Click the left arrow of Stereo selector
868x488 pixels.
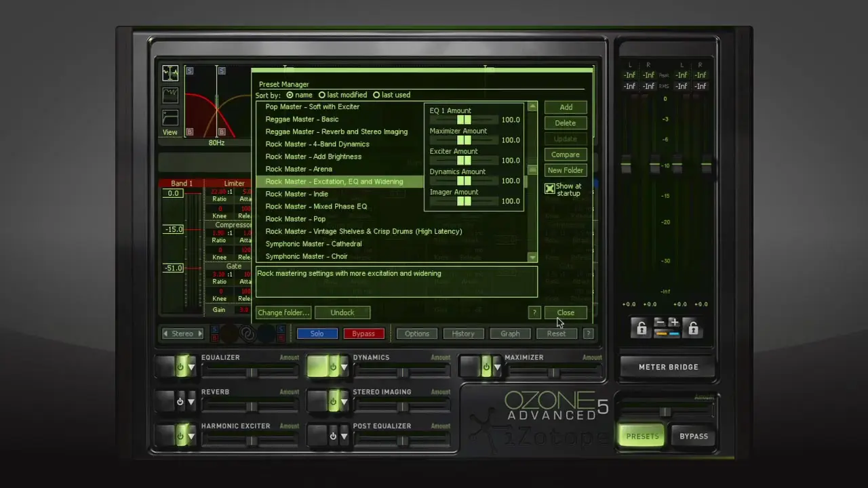[165, 333]
